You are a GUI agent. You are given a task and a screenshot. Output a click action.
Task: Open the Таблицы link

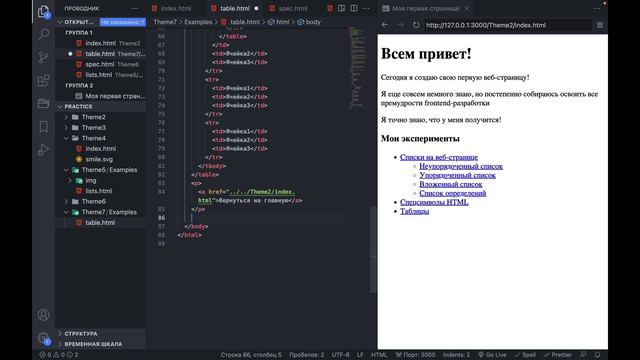414,211
